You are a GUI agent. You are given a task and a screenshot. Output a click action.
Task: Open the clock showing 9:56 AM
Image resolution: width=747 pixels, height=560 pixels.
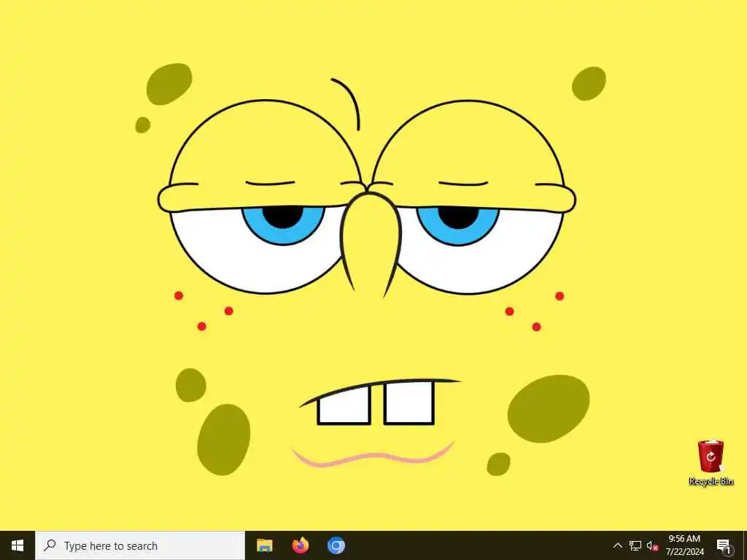(684, 545)
